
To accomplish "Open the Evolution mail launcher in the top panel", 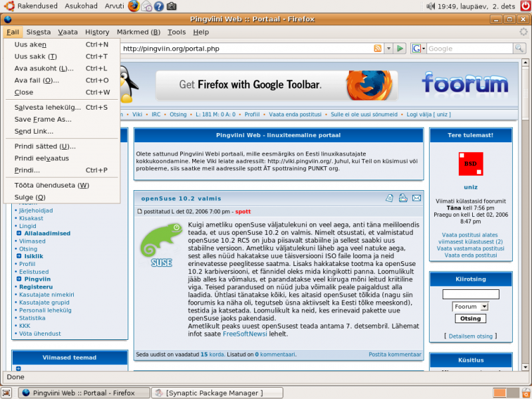I will pyautogui.click(x=146, y=6).
